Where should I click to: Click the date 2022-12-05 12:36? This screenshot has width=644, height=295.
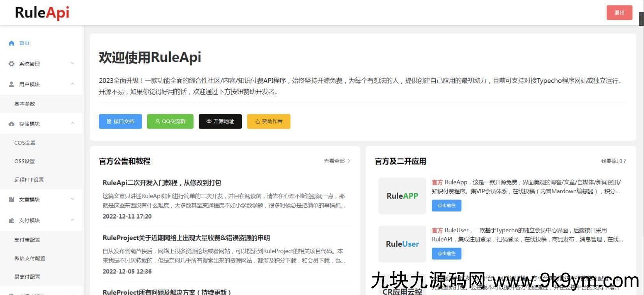(x=127, y=272)
